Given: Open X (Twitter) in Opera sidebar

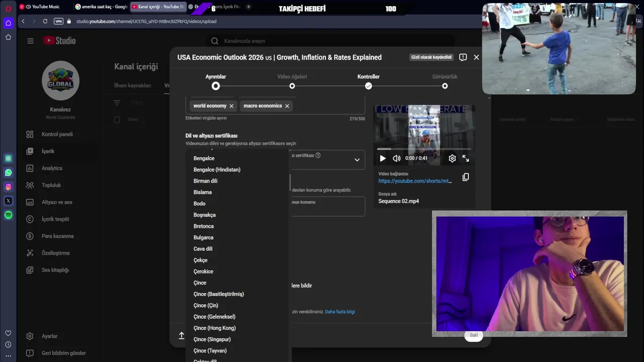Looking at the screenshot, I should point(8,201).
